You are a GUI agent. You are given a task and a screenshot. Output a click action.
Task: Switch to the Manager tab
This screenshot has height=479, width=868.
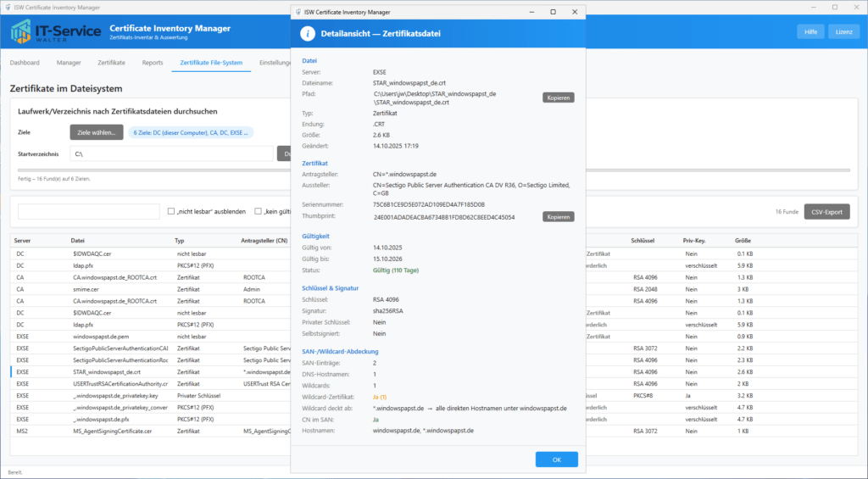click(69, 63)
